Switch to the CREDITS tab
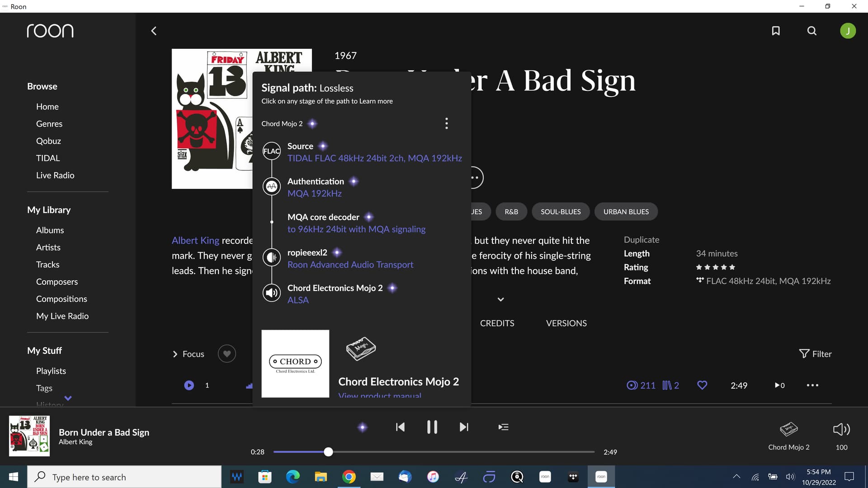868x488 pixels. (497, 323)
